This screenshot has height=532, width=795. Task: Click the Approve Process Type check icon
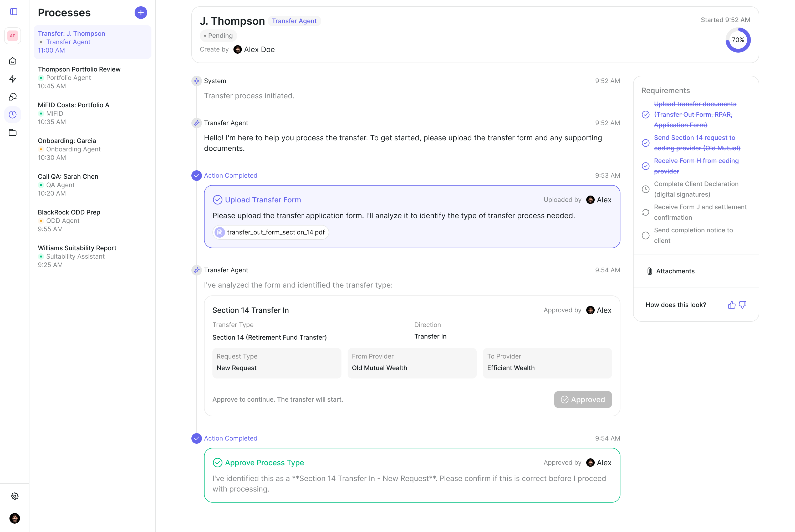point(217,463)
